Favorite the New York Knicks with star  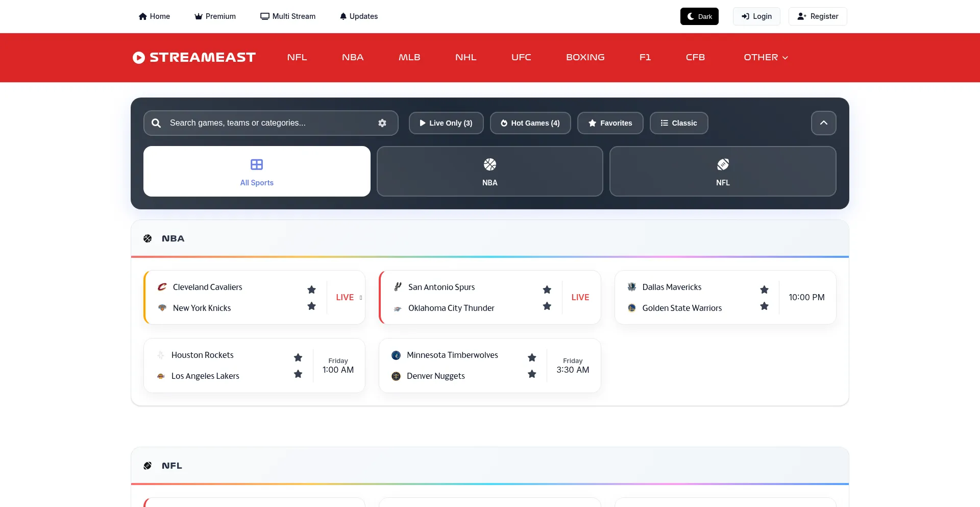312,306
